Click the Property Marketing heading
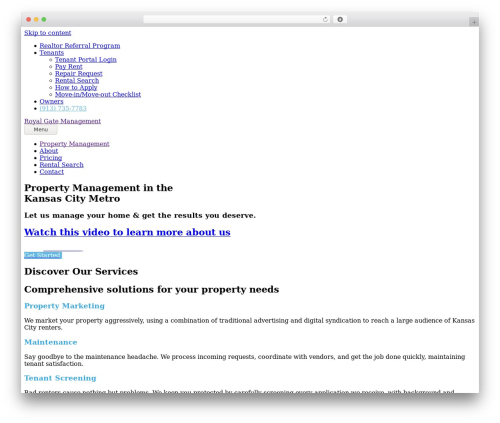This screenshot has width=500, height=423. (64, 306)
